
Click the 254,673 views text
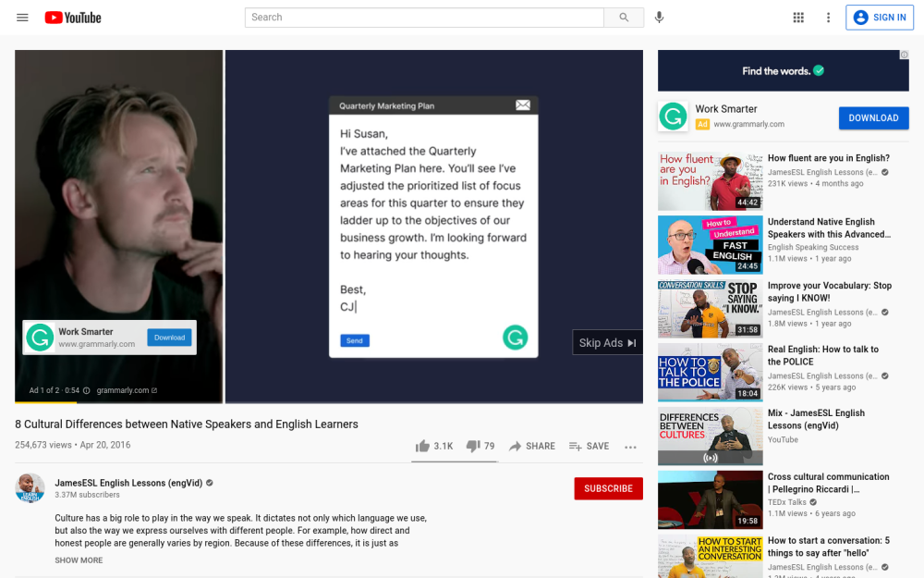pos(43,445)
